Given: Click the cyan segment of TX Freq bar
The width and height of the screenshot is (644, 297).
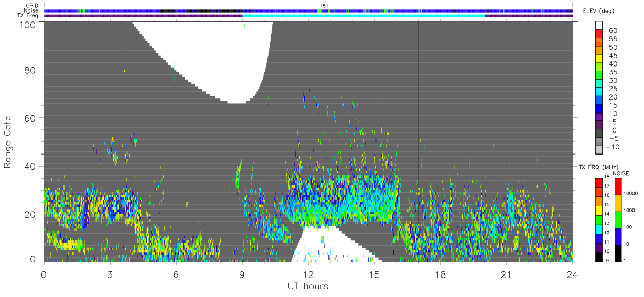Looking at the screenshot, I should (363, 16).
